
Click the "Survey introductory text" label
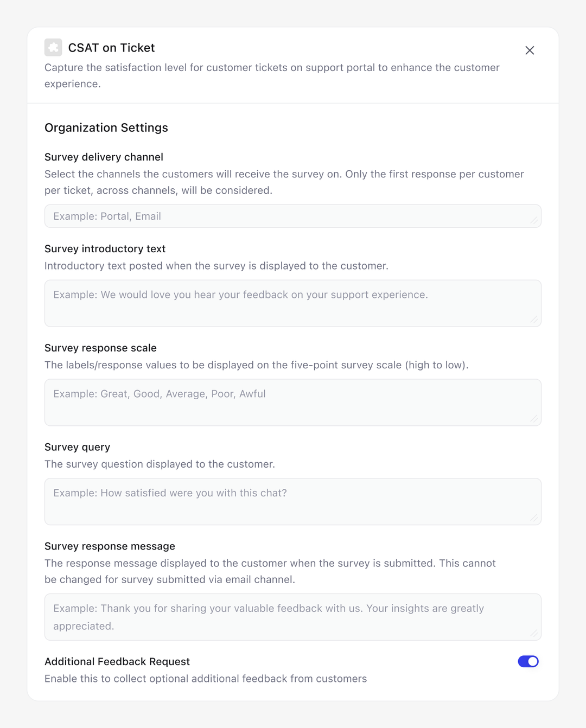[105, 248]
